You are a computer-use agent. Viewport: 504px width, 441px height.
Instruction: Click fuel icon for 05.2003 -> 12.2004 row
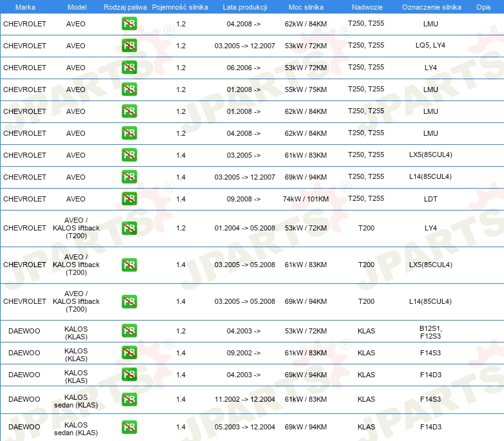point(129,427)
